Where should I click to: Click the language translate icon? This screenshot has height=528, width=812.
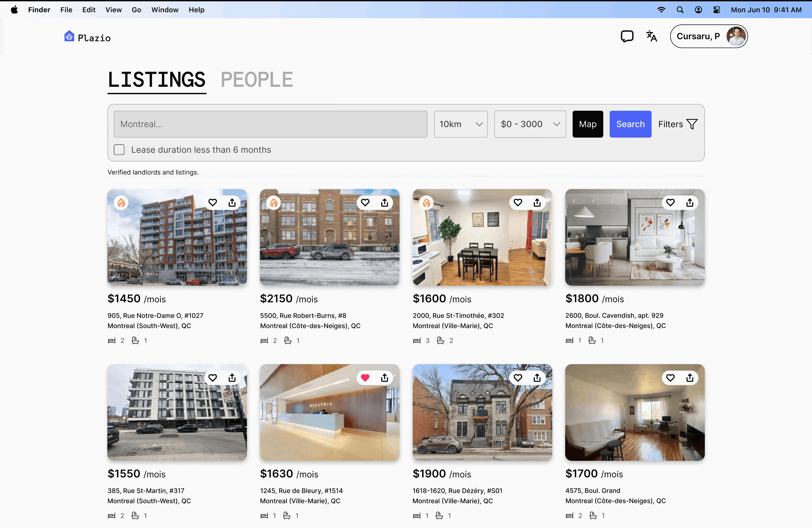[x=651, y=36]
